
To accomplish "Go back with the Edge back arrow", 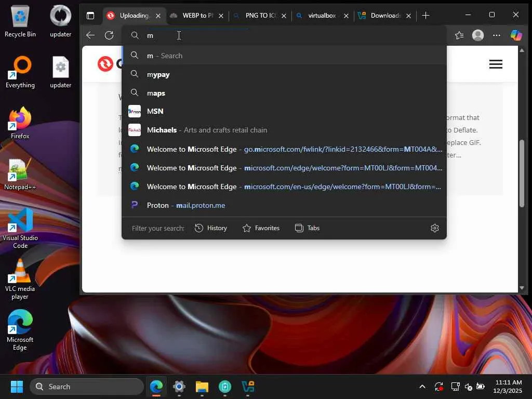I will [90, 35].
